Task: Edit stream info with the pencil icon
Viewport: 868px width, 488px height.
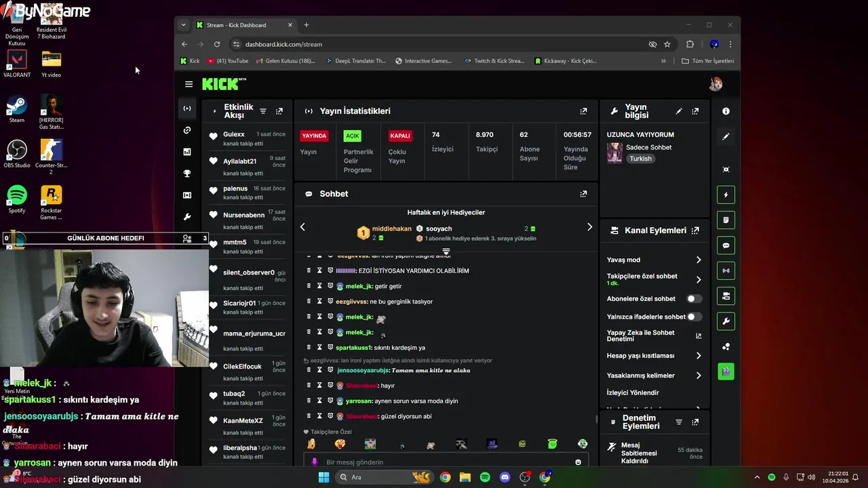Action: click(x=679, y=111)
